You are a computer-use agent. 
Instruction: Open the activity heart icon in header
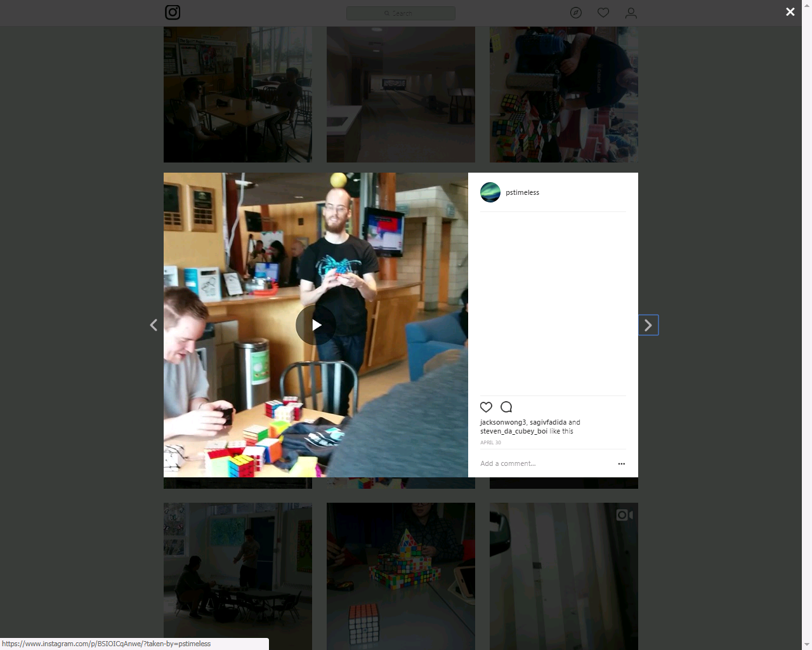(603, 13)
